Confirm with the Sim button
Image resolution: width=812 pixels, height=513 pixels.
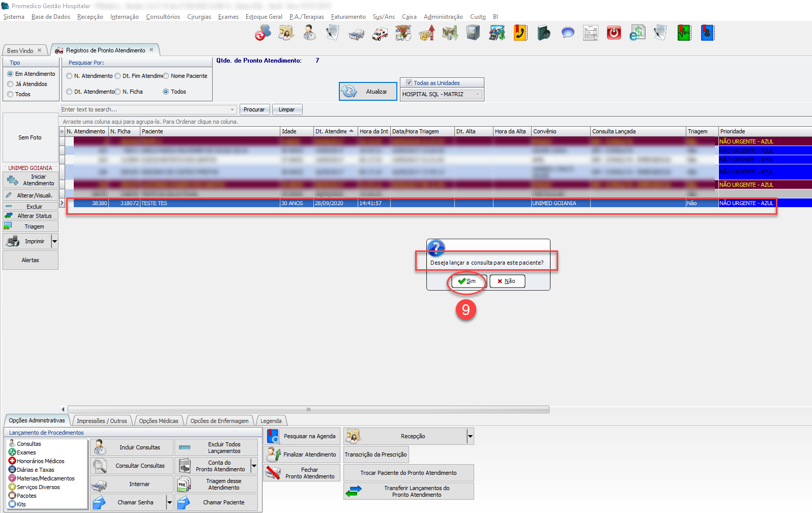pos(468,281)
